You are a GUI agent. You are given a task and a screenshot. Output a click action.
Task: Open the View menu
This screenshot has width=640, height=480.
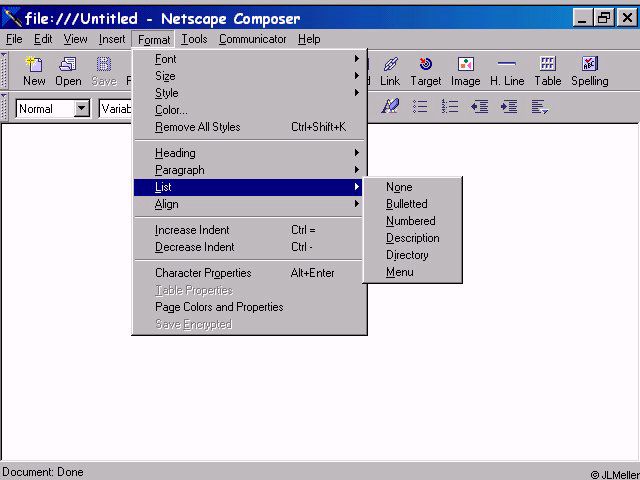pyautogui.click(x=76, y=39)
